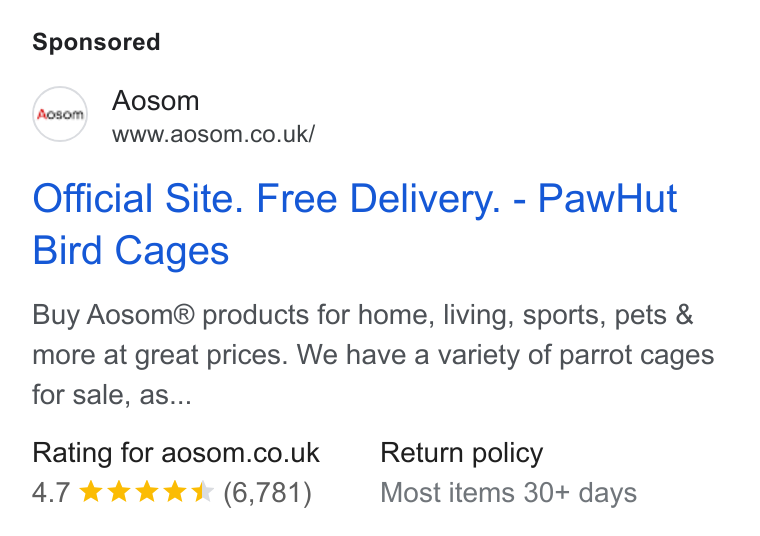Open the Rating for aosom.co.uk heading

click(x=176, y=454)
